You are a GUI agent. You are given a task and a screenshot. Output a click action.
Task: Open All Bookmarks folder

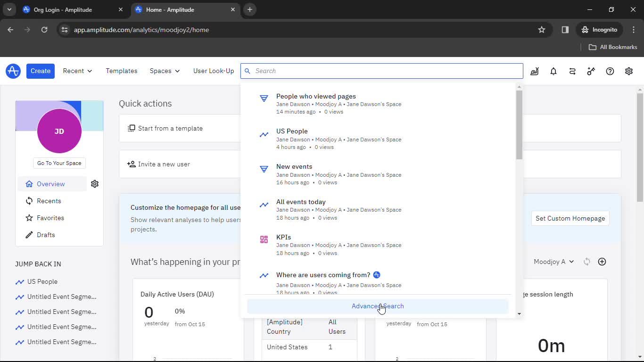[613, 47]
